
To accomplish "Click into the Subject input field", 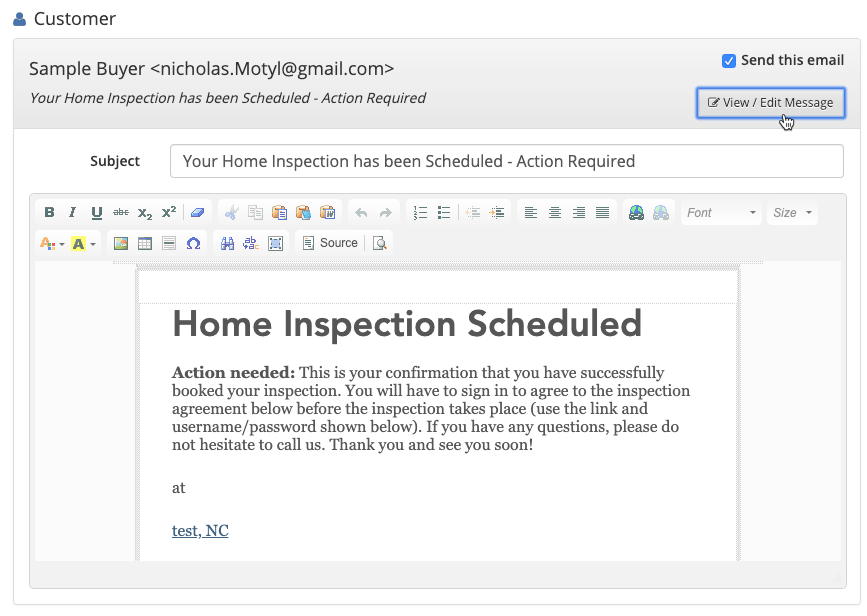I will click(506, 161).
